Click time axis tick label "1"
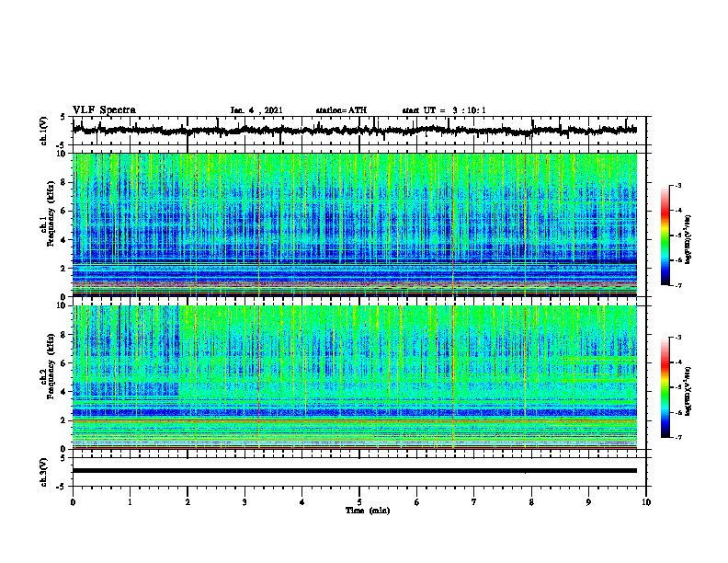Viewport: 728px width, 563px height. click(130, 502)
